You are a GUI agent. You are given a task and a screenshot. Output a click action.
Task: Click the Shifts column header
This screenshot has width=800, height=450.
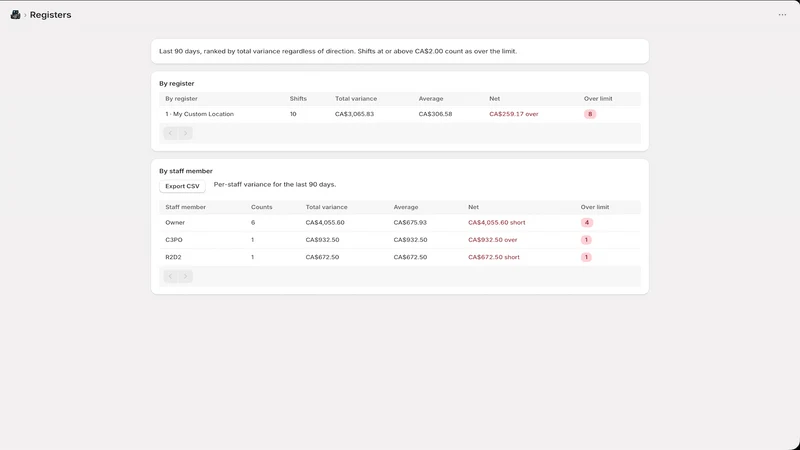click(298, 98)
